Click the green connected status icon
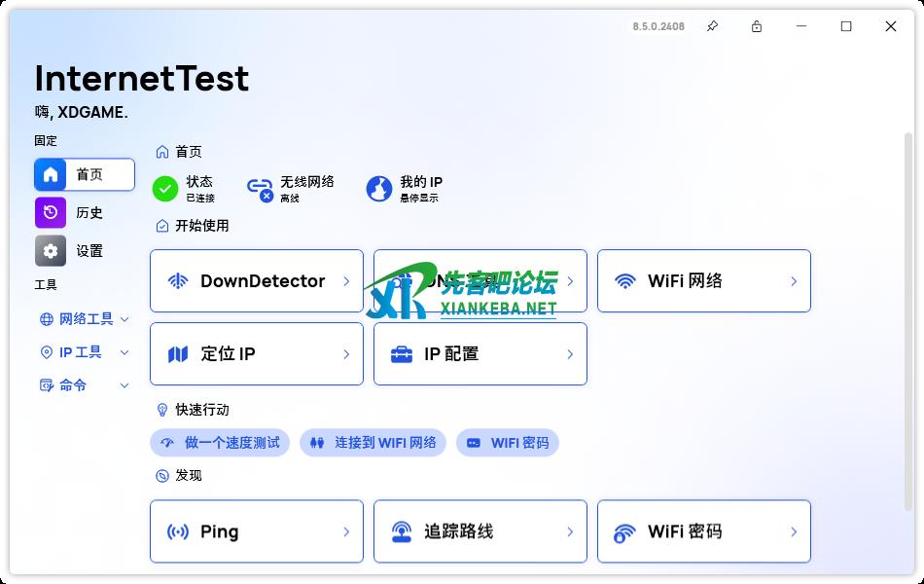 [165, 189]
